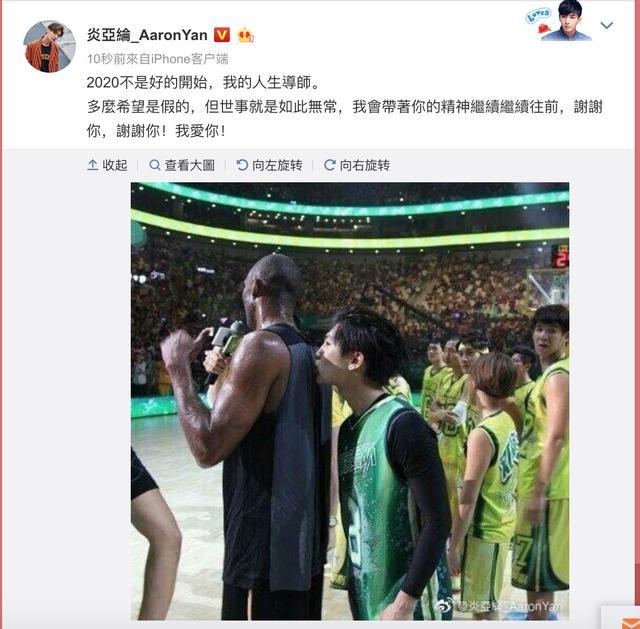Click the clockwise rotate icon
This screenshot has width=640, height=629.
point(329,165)
